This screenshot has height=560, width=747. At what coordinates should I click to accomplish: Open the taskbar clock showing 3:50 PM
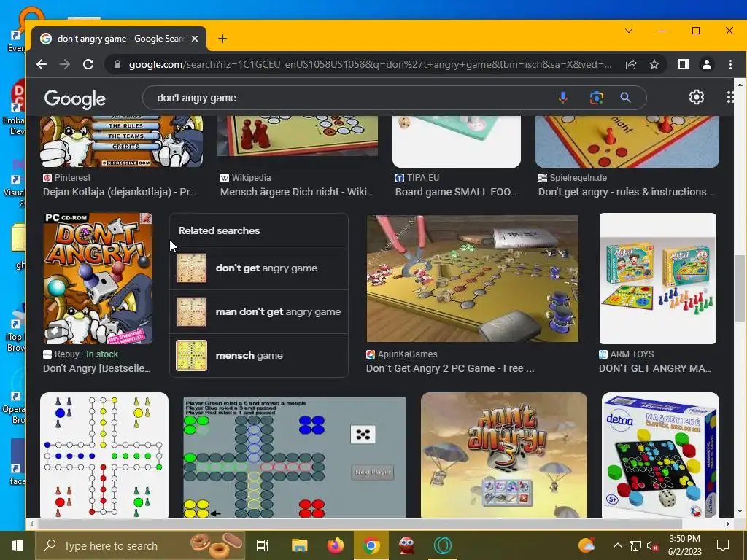[684, 545]
